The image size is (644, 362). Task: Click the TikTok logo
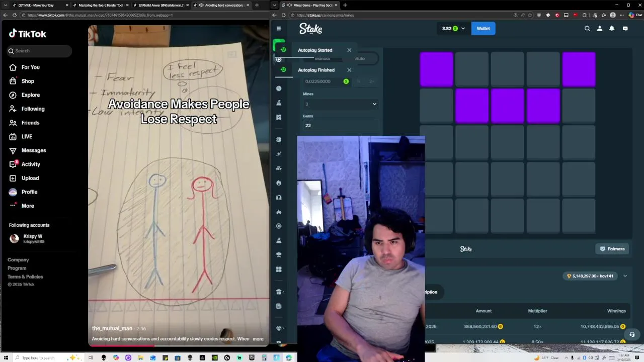pyautogui.click(x=28, y=34)
